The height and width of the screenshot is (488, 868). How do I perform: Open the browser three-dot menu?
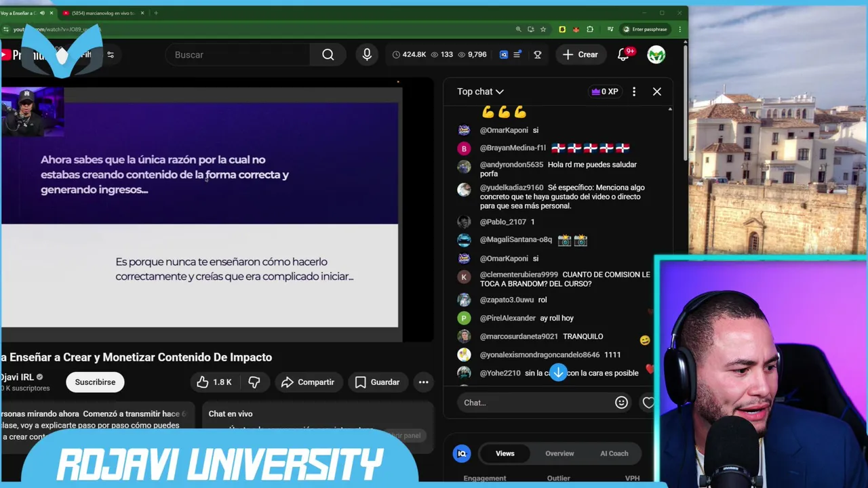click(679, 29)
